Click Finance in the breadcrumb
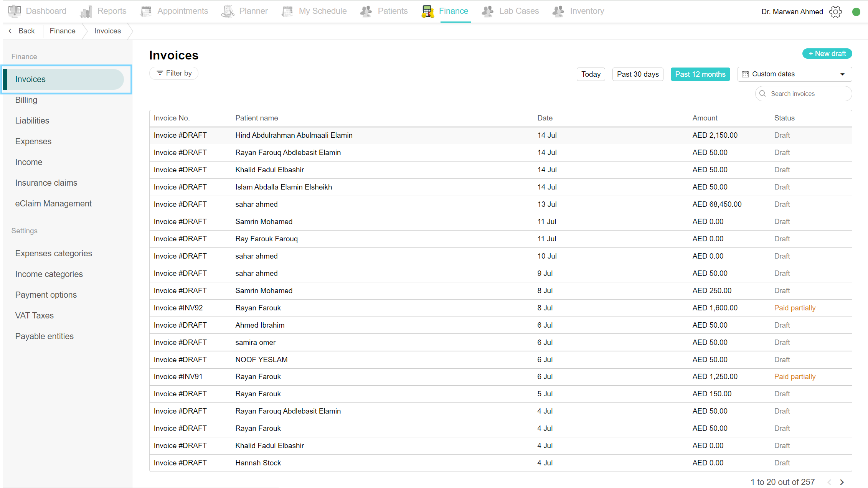Screen dimensions: 868x488 63,31
